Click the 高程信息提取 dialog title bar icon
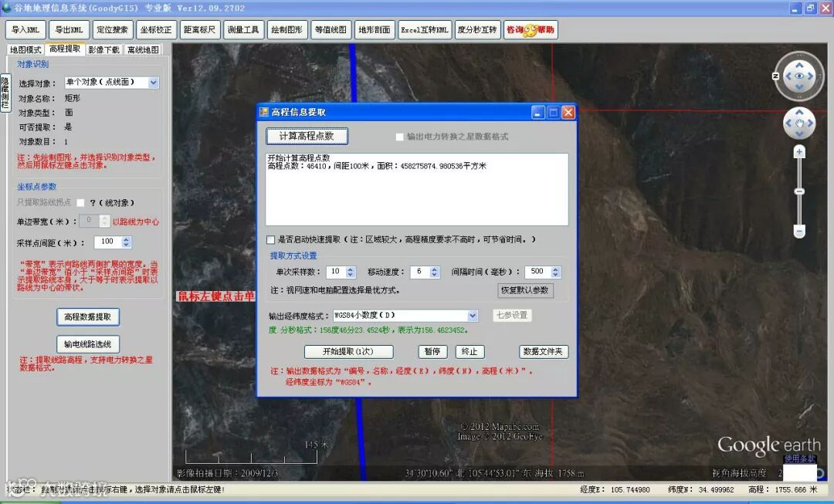834x504 pixels. tap(263, 112)
